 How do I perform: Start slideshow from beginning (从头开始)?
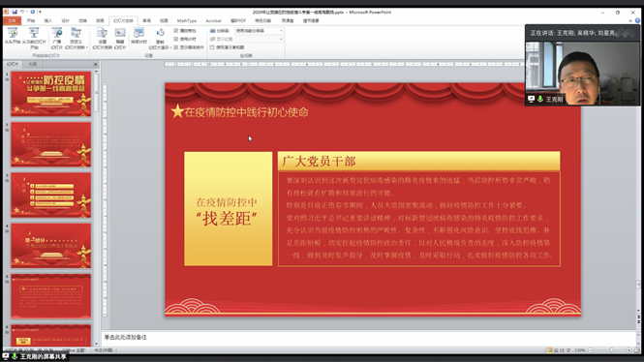coord(13,36)
